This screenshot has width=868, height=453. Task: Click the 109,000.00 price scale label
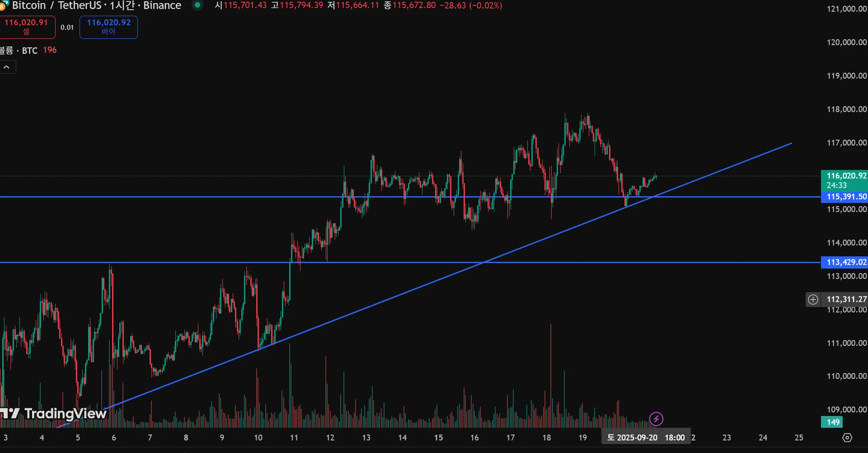point(846,410)
